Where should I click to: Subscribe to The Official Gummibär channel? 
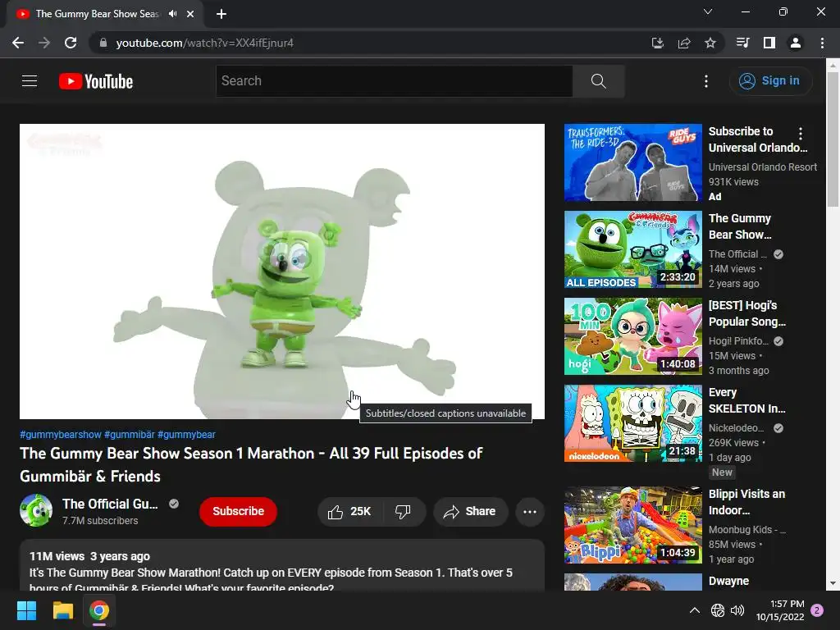click(238, 512)
